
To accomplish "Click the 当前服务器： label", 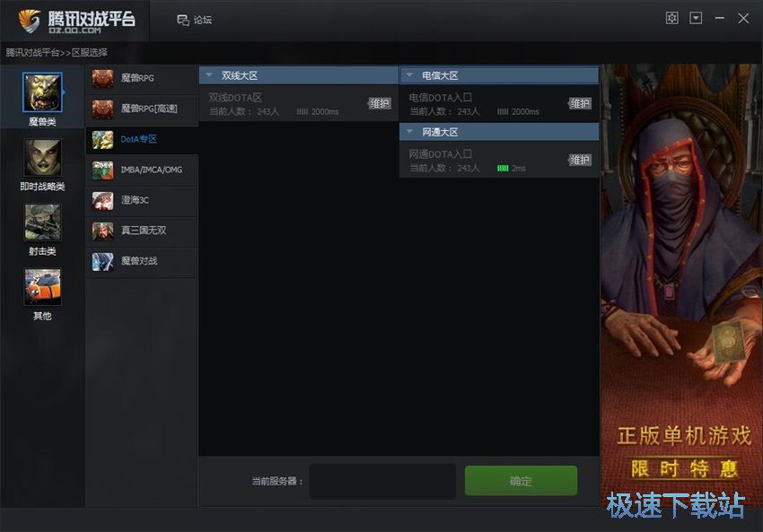I will (277, 482).
